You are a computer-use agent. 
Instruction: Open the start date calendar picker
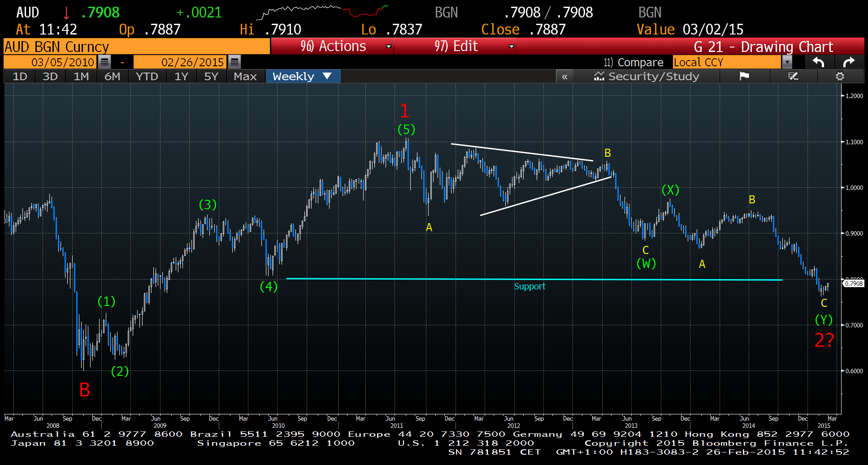click(x=104, y=62)
